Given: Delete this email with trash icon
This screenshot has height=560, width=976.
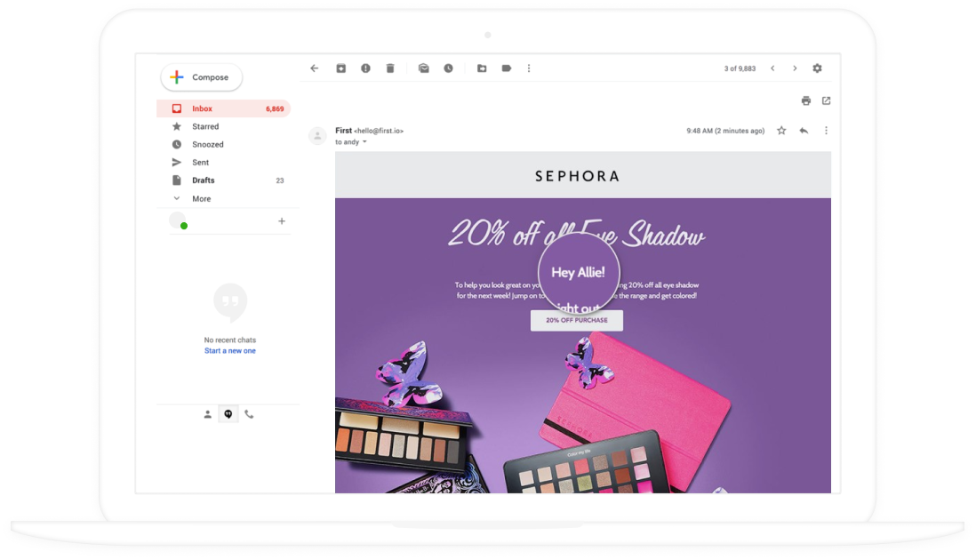Looking at the screenshot, I should (x=390, y=68).
